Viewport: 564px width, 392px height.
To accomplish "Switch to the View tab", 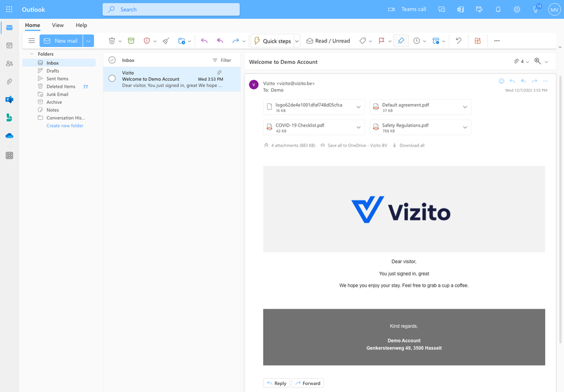I will point(58,25).
